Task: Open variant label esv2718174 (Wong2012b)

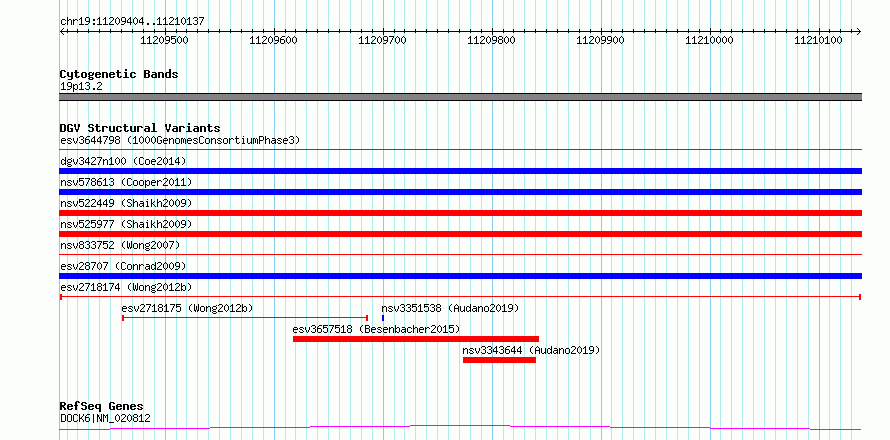Action: pyautogui.click(x=126, y=287)
